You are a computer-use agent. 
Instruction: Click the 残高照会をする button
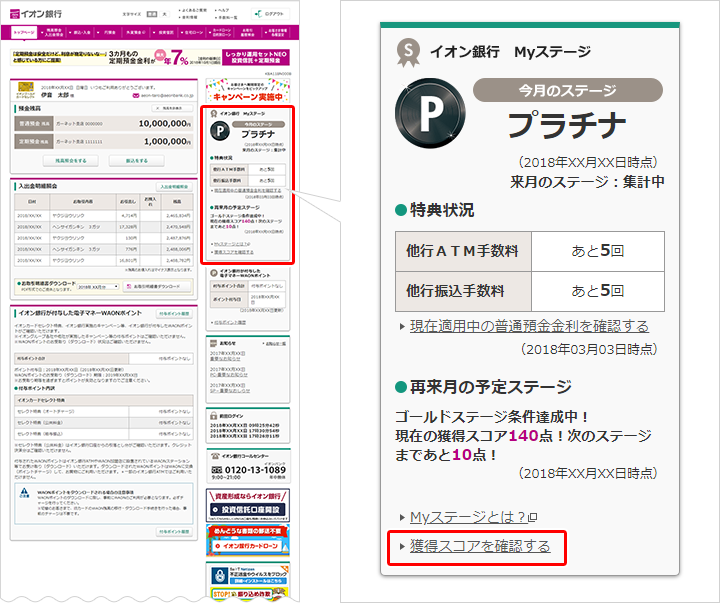[71, 161]
